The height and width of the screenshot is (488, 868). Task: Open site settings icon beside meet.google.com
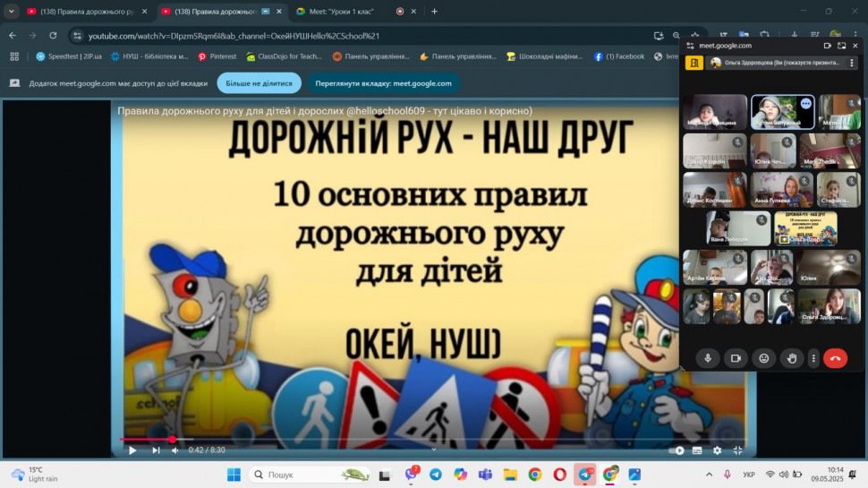click(x=690, y=46)
